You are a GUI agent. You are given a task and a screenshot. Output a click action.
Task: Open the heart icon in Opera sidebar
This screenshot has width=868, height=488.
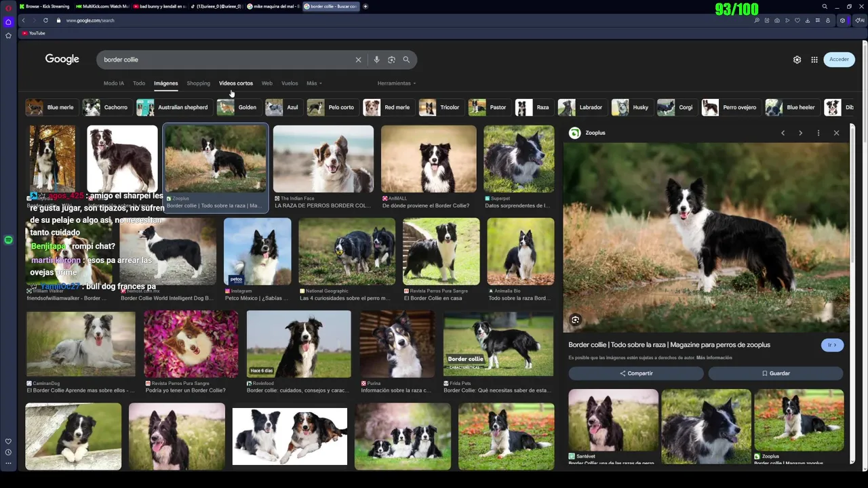(x=8, y=441)
